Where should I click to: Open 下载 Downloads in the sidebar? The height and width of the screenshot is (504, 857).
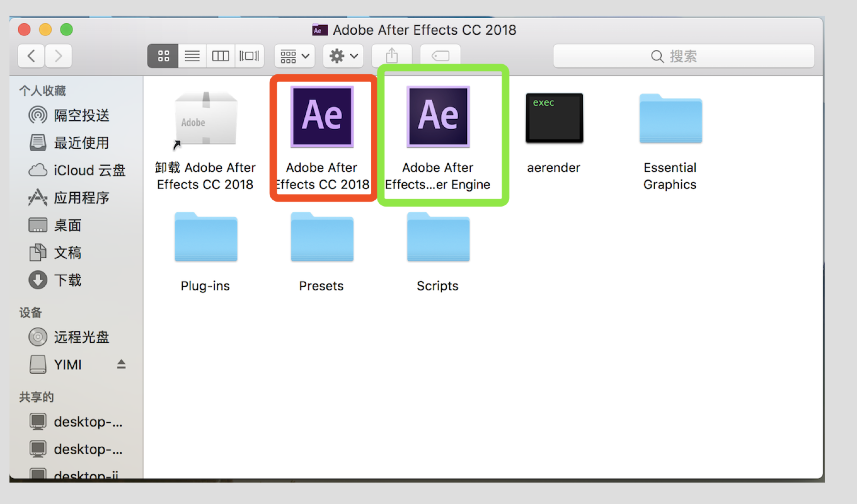[x=55, y=280]
